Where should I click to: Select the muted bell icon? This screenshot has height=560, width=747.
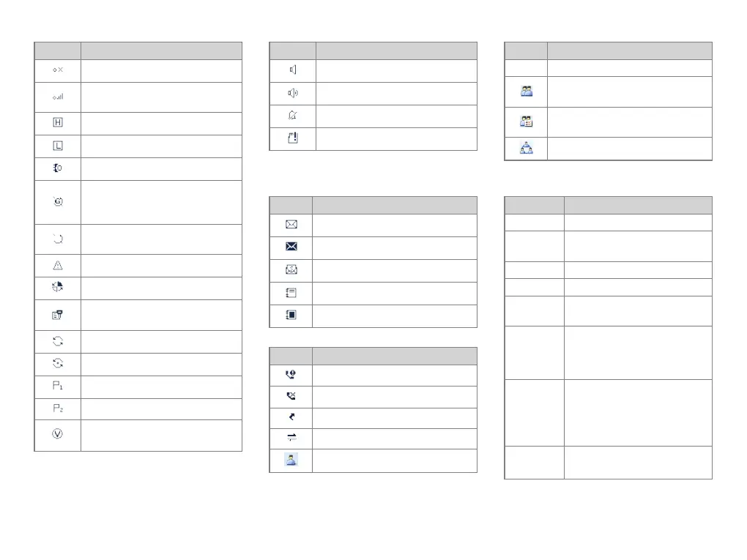[x=292, y=115]
